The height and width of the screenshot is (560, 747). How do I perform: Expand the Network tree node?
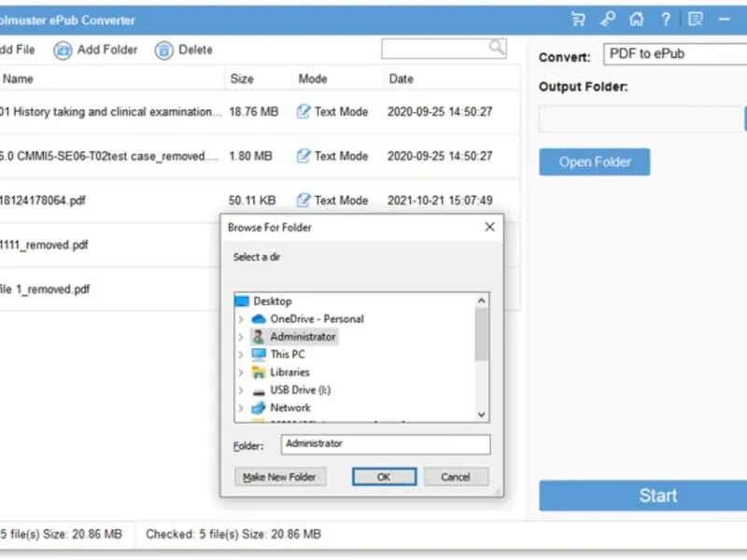click(x=241, y=408)
